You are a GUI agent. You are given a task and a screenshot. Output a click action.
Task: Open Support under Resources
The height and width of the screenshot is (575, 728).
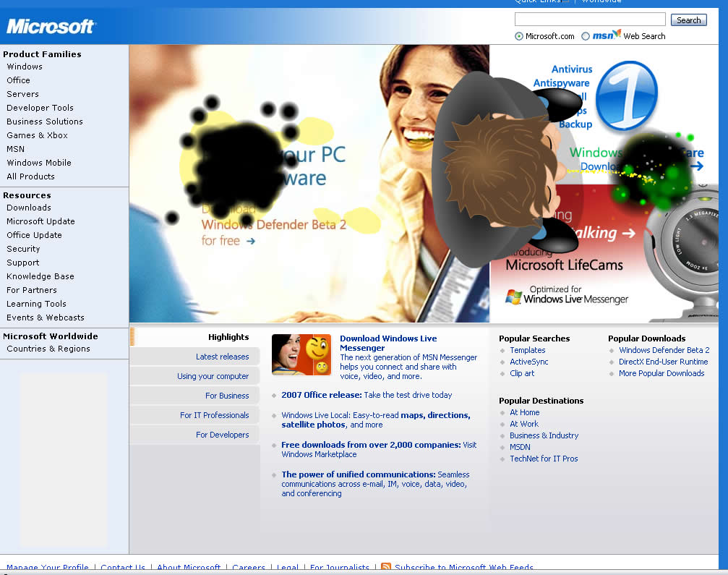tap(22, 263)
